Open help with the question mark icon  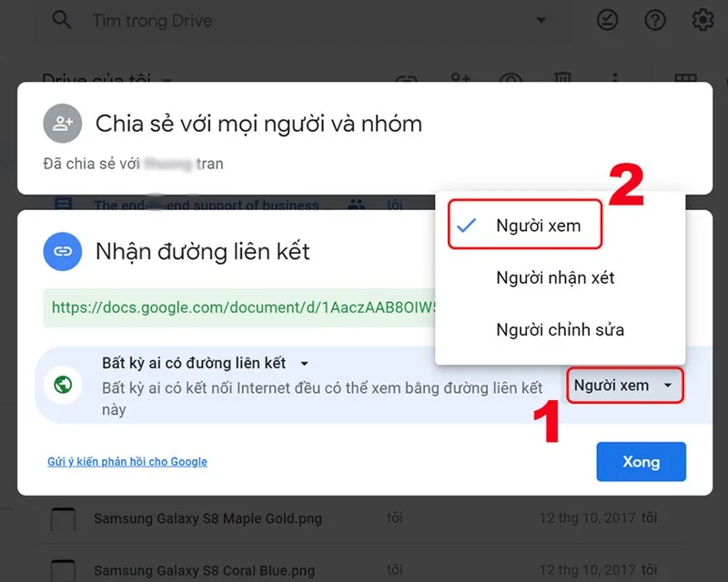[655, 19]
